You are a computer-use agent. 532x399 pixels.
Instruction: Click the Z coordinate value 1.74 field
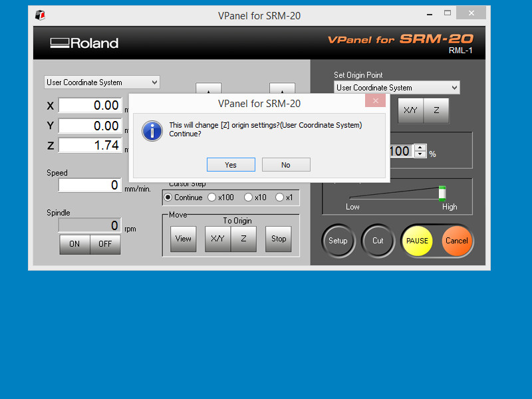pos(90,145)
